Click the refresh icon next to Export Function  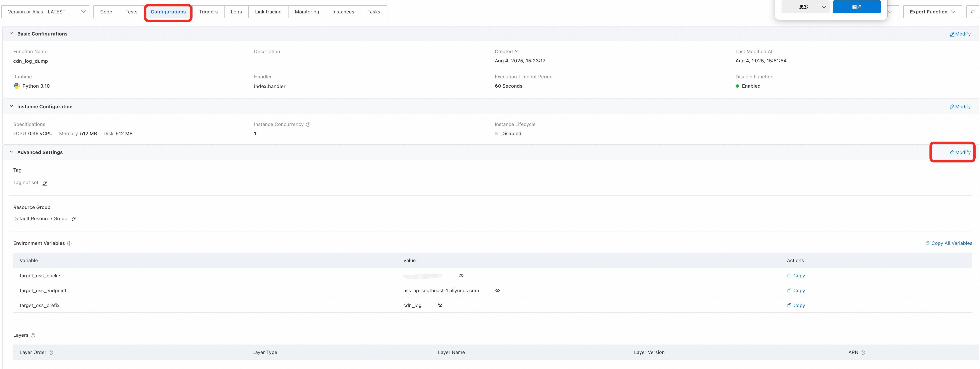point(972,12)
